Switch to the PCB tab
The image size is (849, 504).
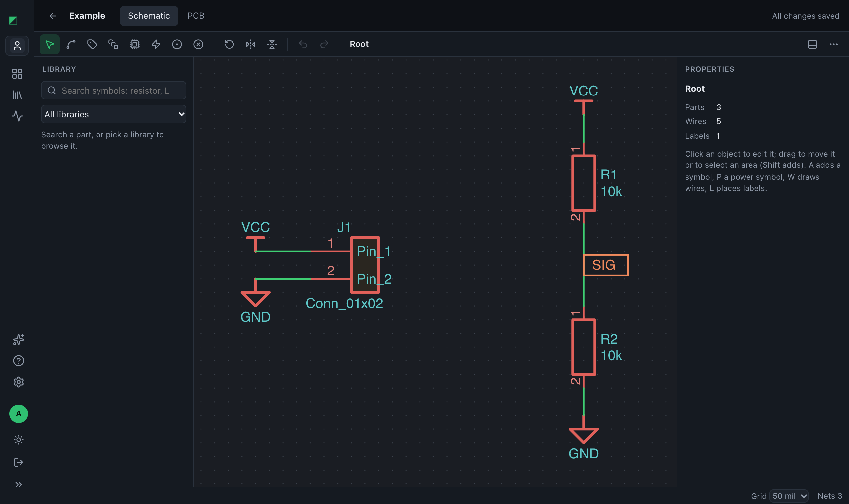196,16
